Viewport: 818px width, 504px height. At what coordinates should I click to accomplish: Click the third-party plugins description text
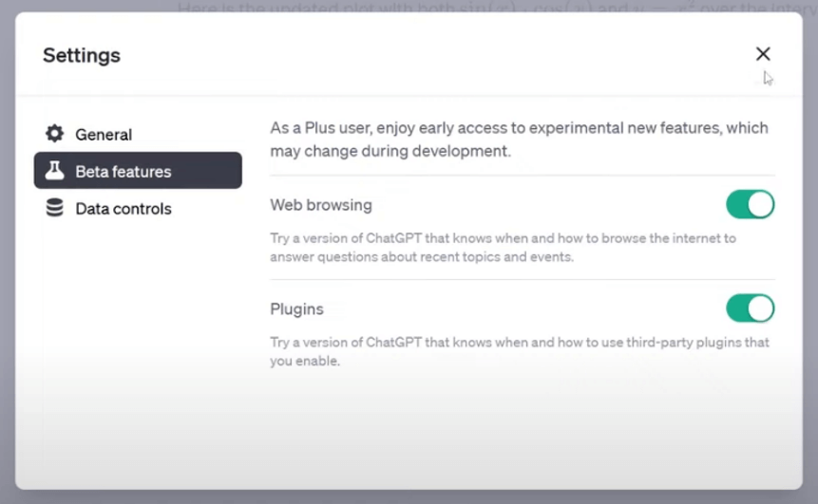pyautogui.click(x=520, y=351)
